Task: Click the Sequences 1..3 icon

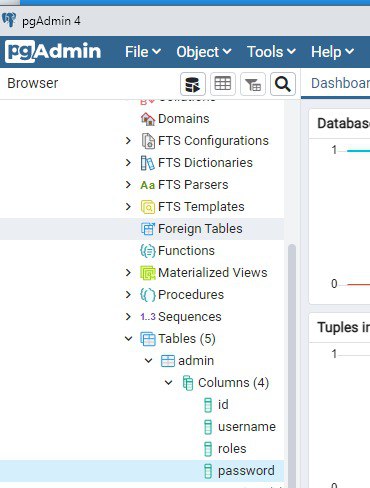Action: 148,317
